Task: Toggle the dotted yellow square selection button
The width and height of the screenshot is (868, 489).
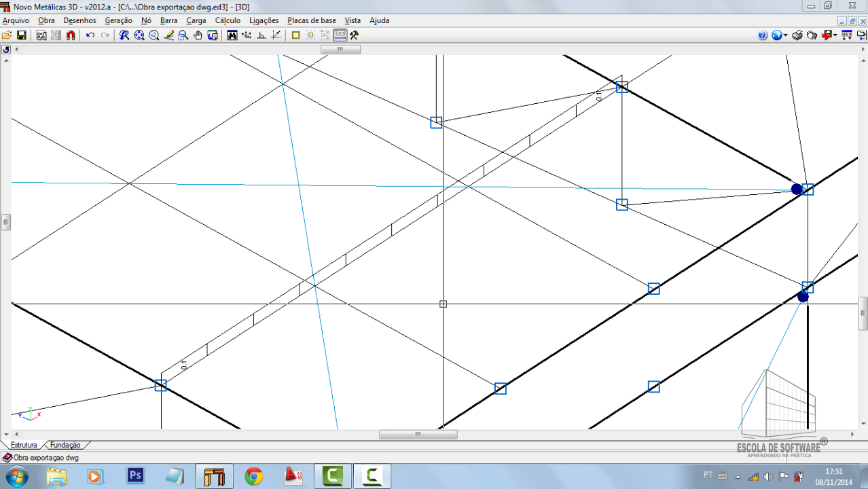Action: click(310, 35)
